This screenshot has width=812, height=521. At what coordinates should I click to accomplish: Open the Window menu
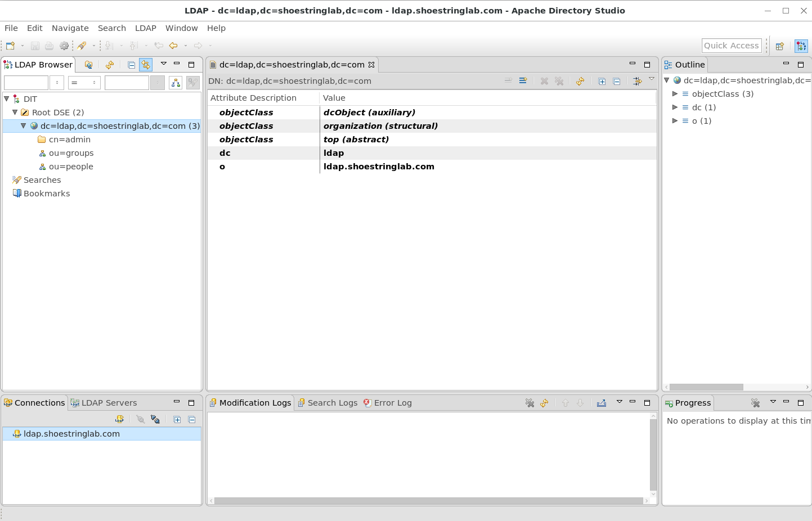tap(182, 28)
